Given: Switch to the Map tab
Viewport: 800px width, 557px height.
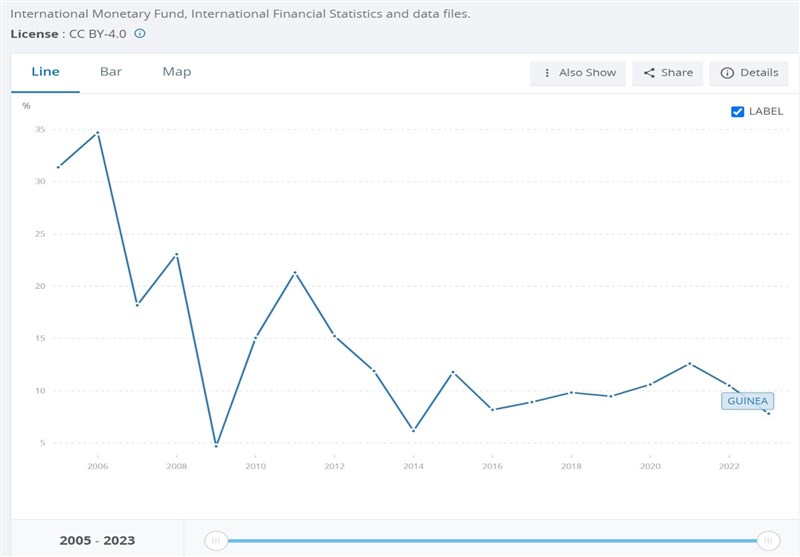Looking at the screenshot, I should (x=176, y=72).
